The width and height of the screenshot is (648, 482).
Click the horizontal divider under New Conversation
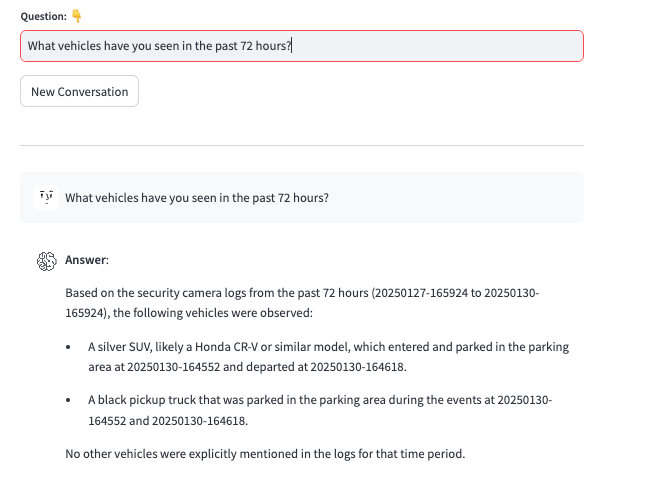[302, 146]
